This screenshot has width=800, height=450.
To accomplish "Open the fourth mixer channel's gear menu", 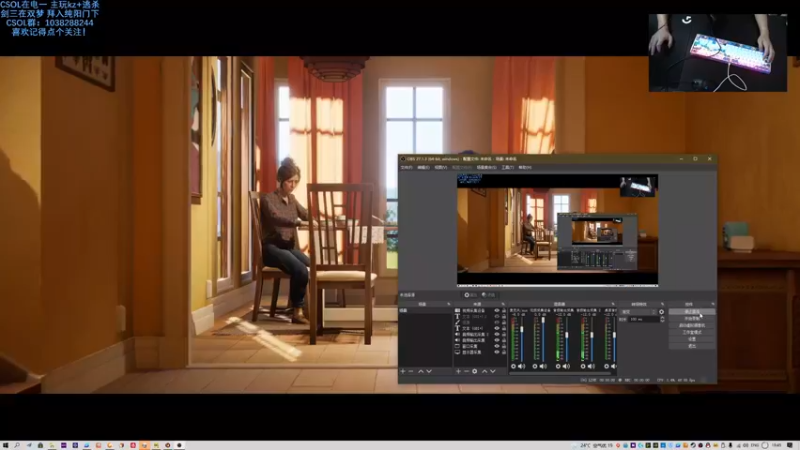I will pos(583,366).
